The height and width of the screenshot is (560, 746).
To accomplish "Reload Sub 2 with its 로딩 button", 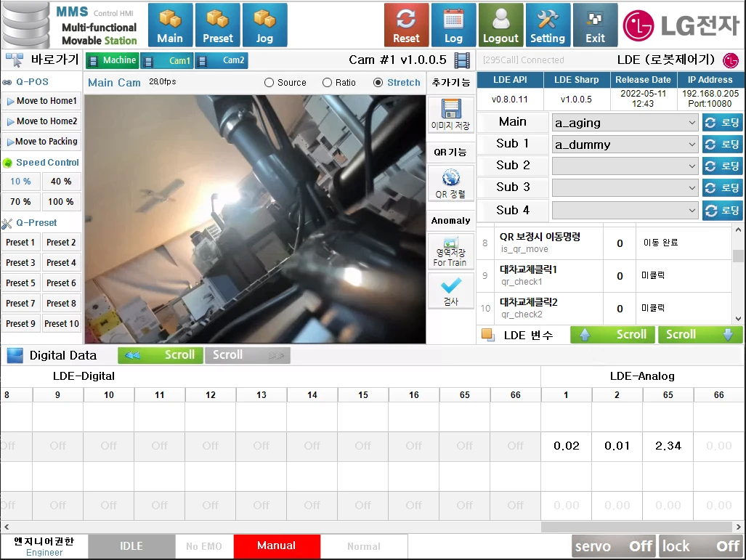I will [722, 166].
